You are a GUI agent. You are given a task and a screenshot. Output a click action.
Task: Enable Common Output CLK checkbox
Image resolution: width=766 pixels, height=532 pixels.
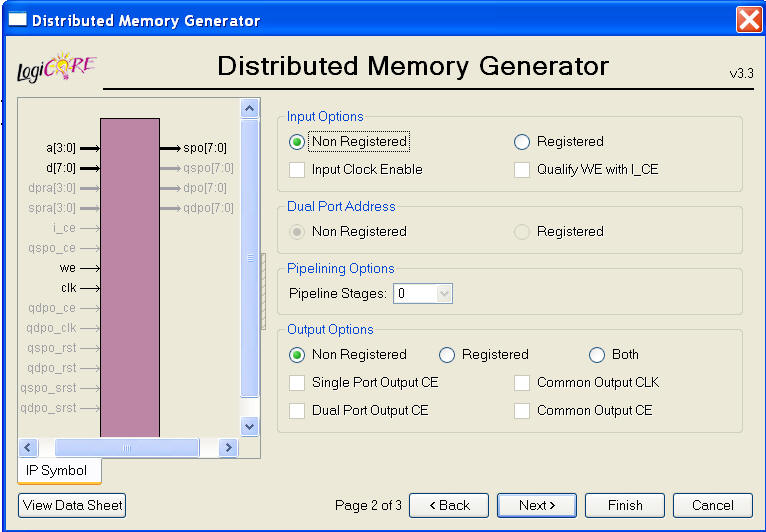522,383
